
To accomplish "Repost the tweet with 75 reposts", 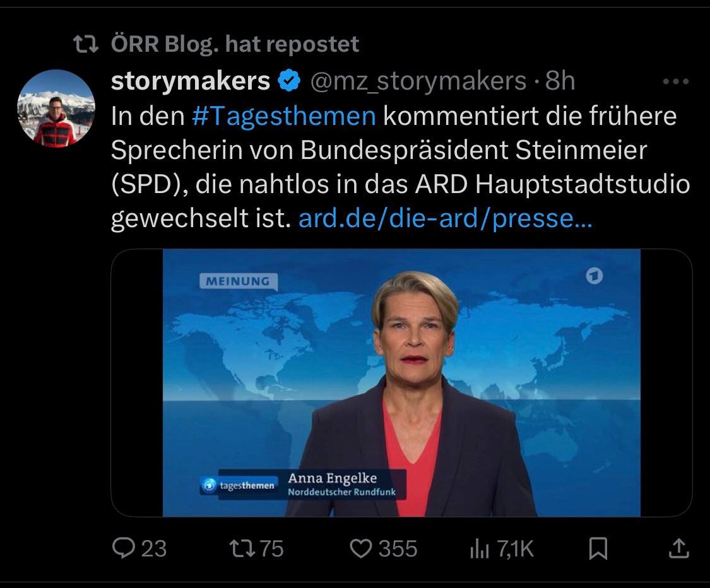I will click(x=245, y=548).
